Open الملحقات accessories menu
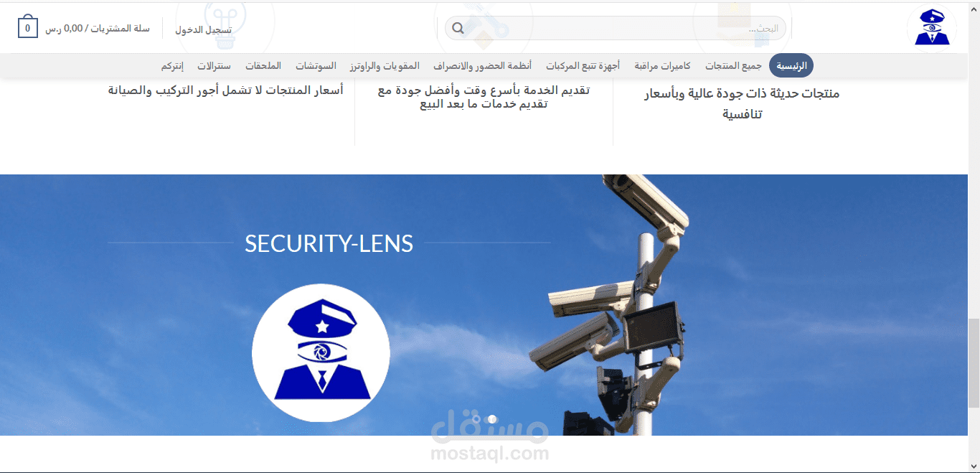Screen dimensions: 980x473 coord(263,66)
